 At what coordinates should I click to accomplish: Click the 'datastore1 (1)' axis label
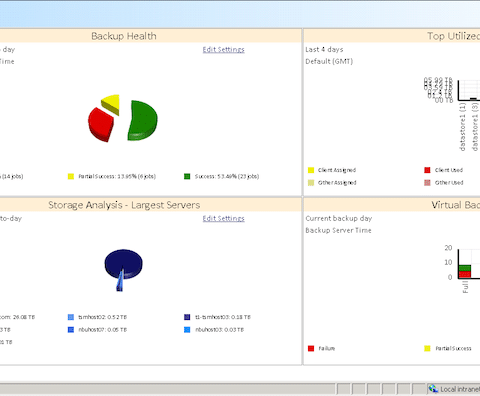pos(462,127)
